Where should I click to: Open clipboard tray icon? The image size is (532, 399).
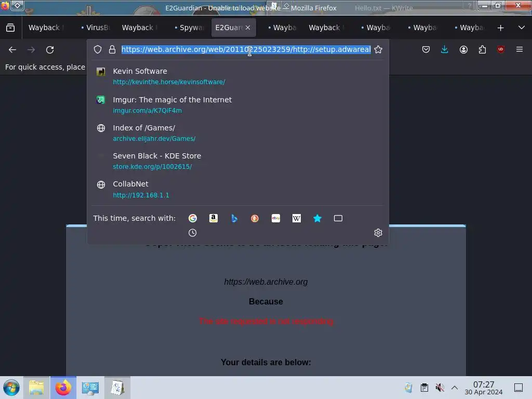coord(424,388)
